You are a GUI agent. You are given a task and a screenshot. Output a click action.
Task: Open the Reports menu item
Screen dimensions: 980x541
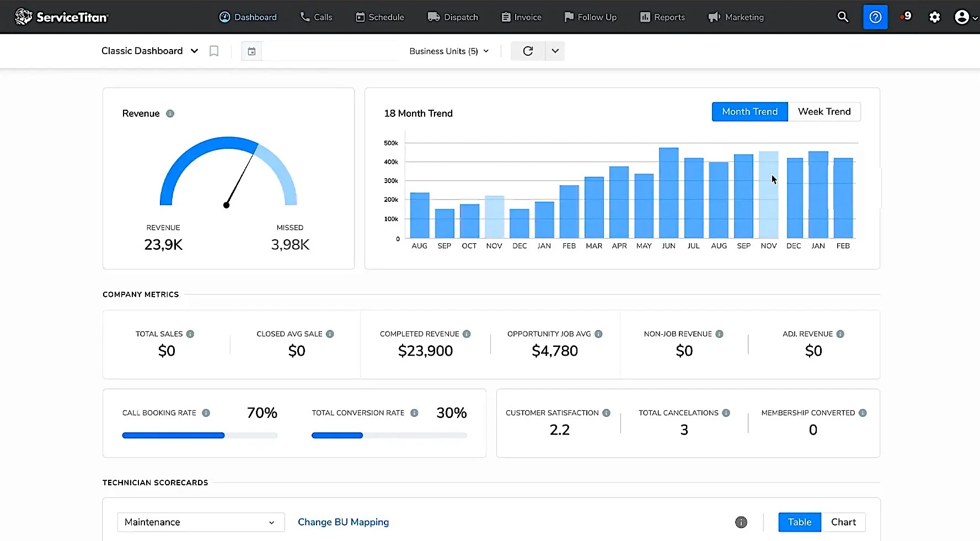click(x=662, y=17)
